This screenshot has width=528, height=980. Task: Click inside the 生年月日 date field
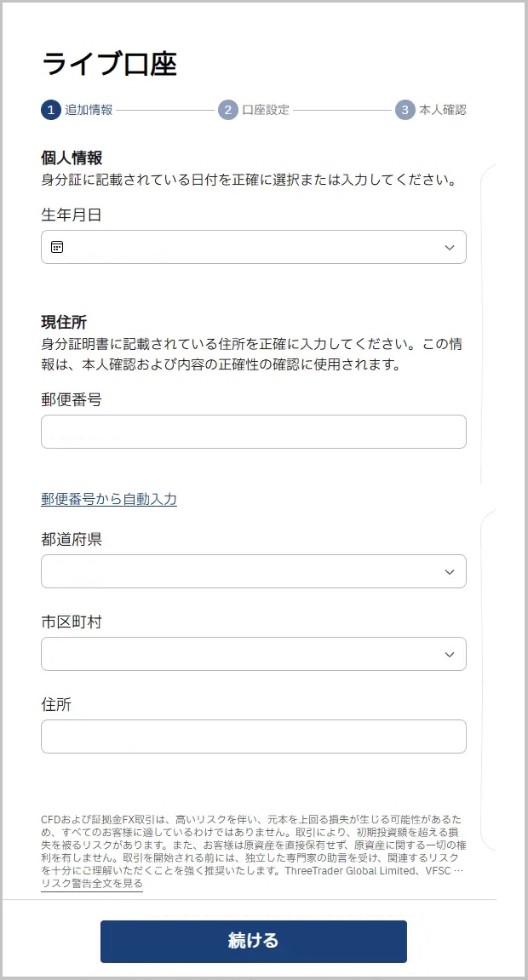253,247
